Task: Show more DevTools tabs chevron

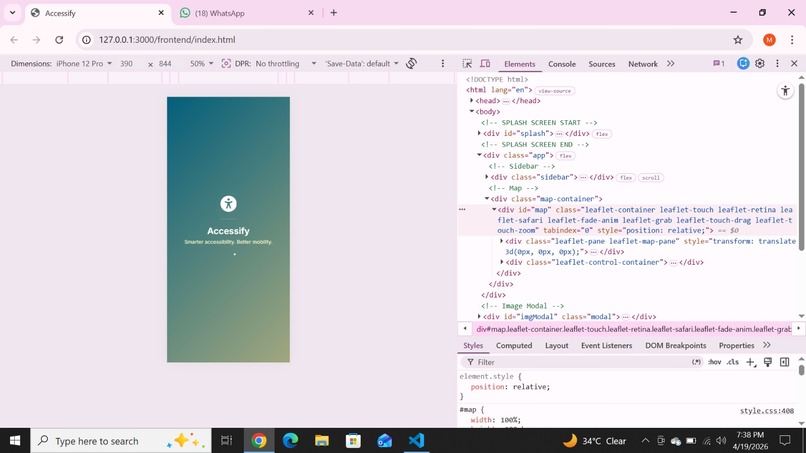Action: tap(670, 64)
